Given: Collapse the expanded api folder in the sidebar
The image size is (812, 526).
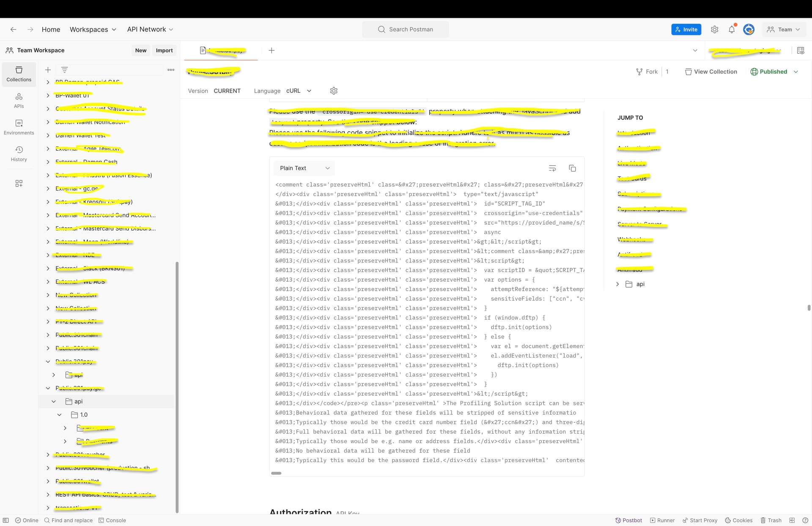Looking at the screenshot, I should (x=53, y=401).
